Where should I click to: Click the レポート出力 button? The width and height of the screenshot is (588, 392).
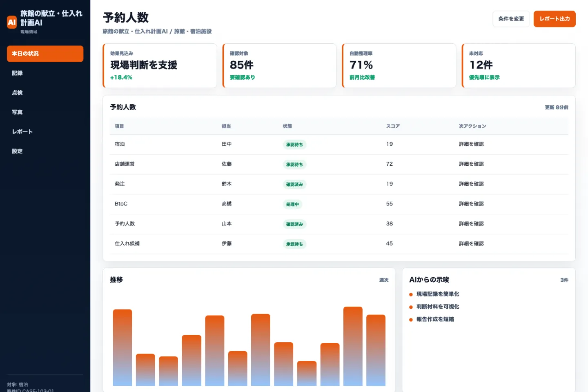coord(555,19)
